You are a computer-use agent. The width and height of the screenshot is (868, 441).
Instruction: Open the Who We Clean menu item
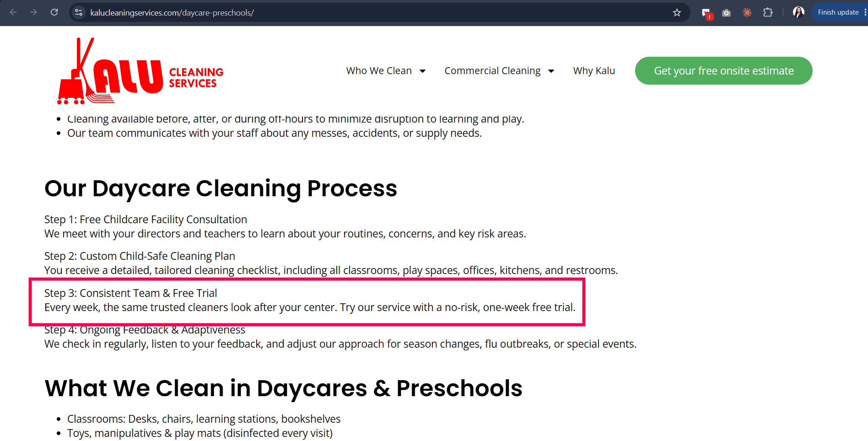[379, 71]
